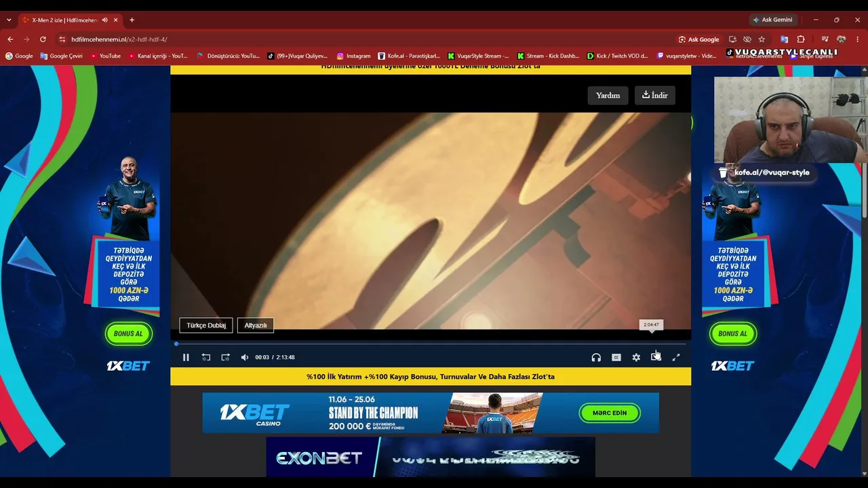Open the Vuqar Quliyev TikTok bookmark
This screenshot has width=868, height=488.
click(298, 56)
